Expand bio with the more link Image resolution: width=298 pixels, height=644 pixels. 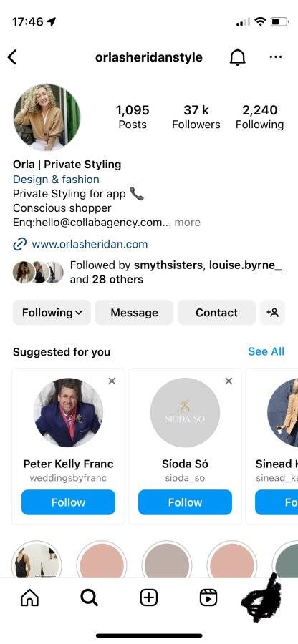click(188, 223)
